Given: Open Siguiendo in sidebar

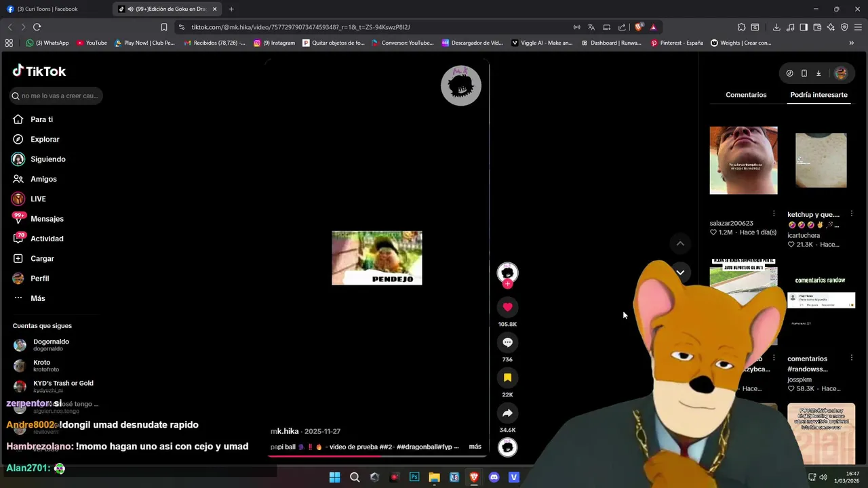Looking at the screenshot, I should coord(39,159).
